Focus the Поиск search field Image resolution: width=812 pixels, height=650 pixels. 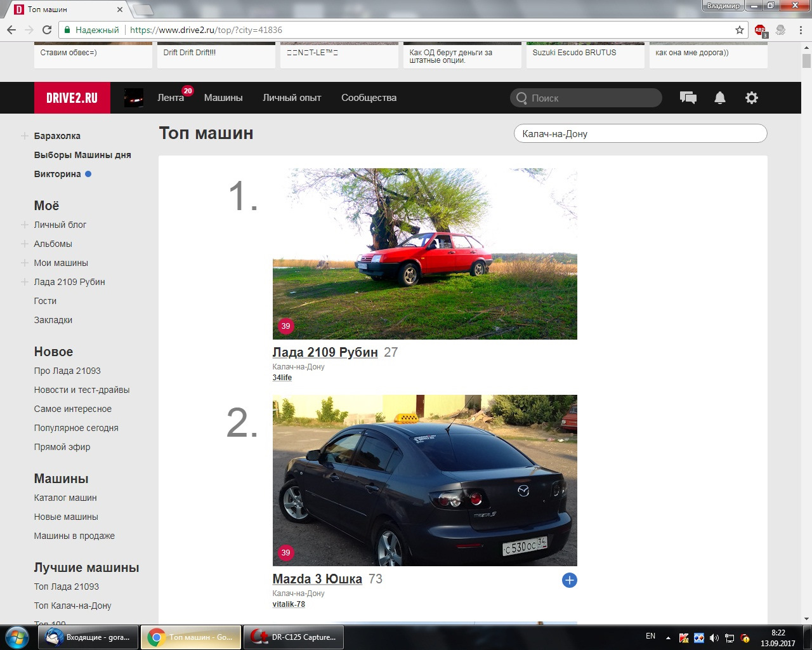click(586, 98)
